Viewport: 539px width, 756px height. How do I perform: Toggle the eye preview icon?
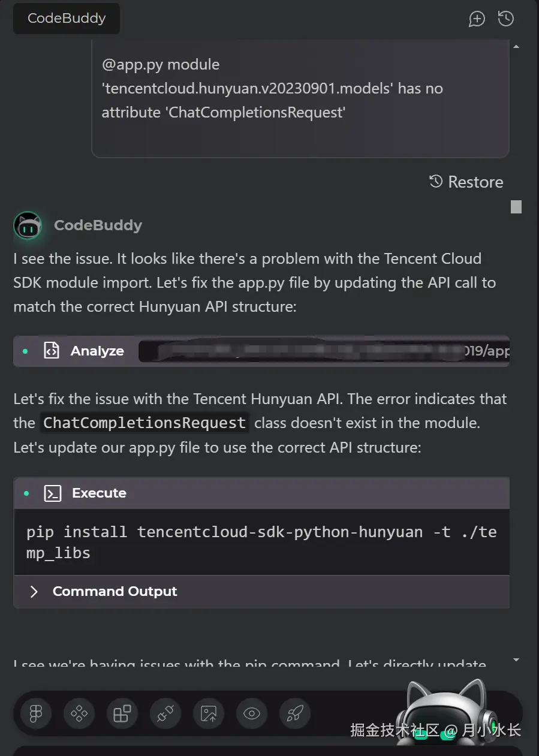coord(252,713)
